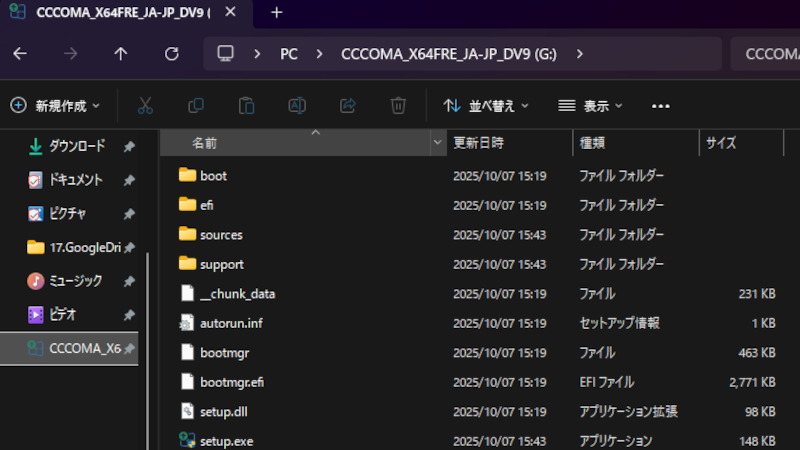Open a new tab with plus button
Viewport: 800px width, 450px height.
click(277, 12)
